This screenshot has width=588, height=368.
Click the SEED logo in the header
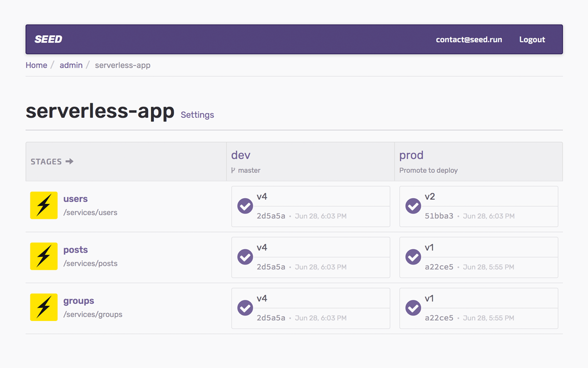coord(49,39)
